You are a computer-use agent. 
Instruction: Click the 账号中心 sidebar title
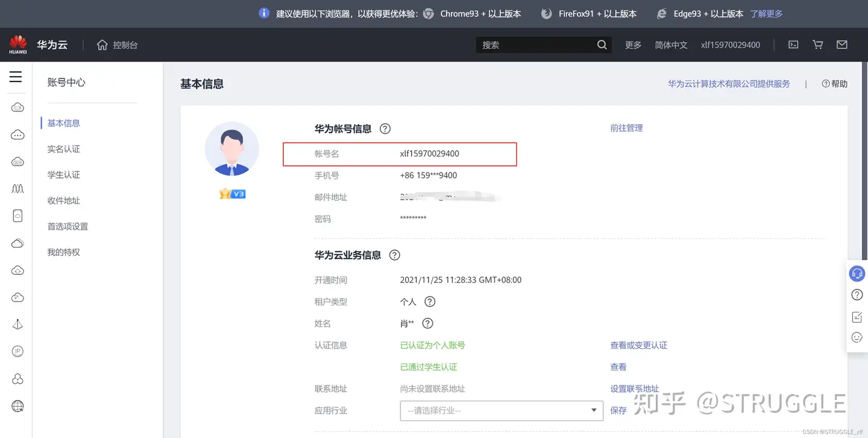[66, 83]
